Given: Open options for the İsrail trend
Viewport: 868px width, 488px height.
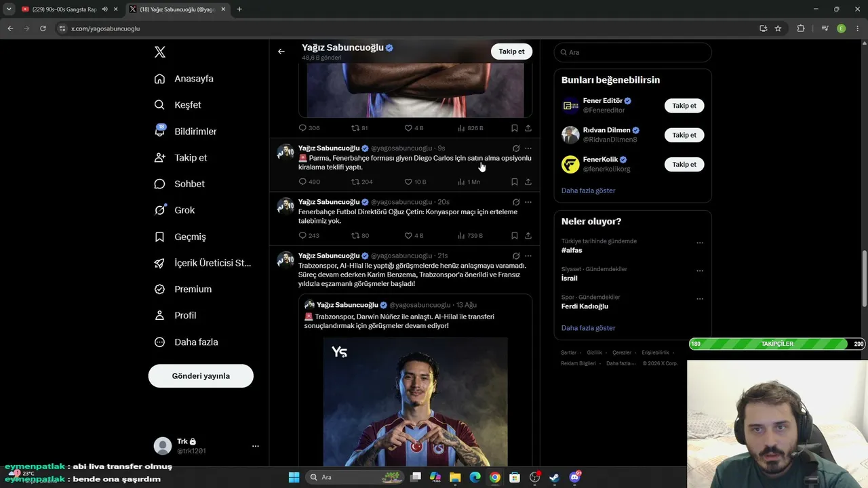Looking at the screenshot, I should point(700,271).
